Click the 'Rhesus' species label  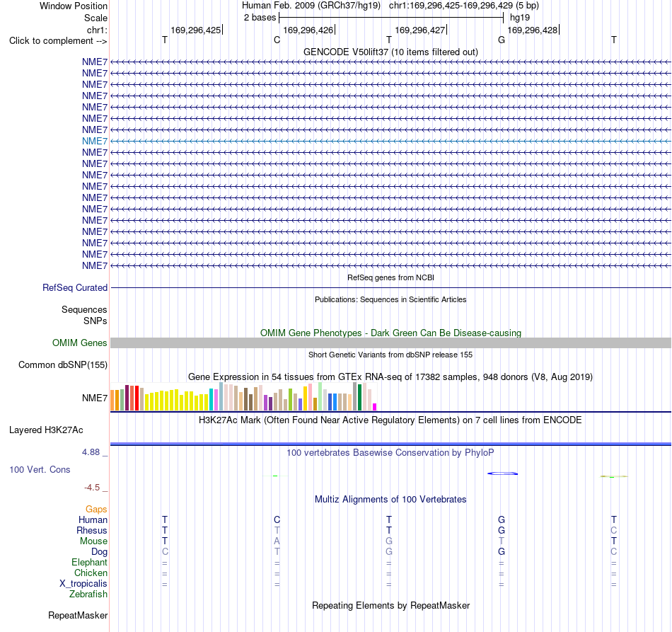[92, 530]
